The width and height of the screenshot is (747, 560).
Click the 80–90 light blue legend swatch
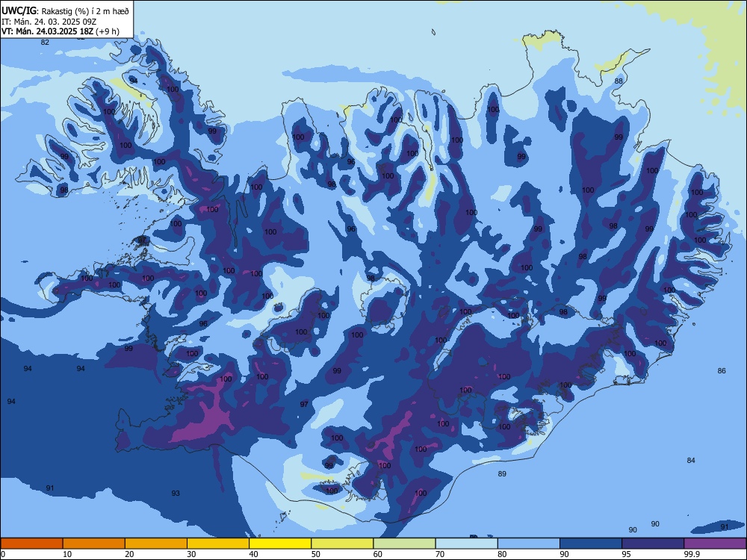[x=529, y=544]
